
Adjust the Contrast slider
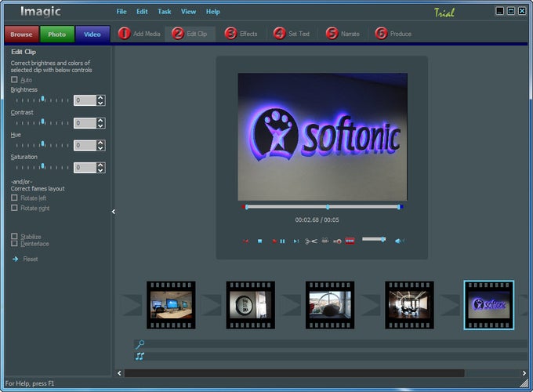pos(42,122)
